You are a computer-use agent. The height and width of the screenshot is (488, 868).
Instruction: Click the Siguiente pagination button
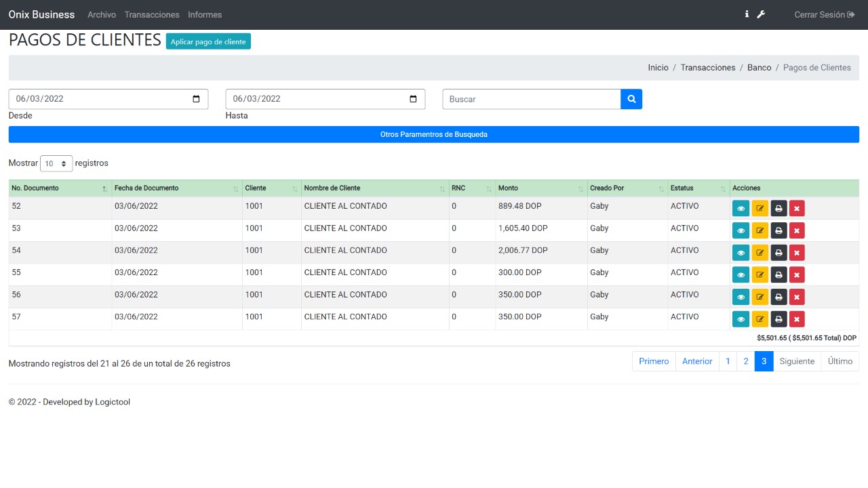click(x=797, y=361)
